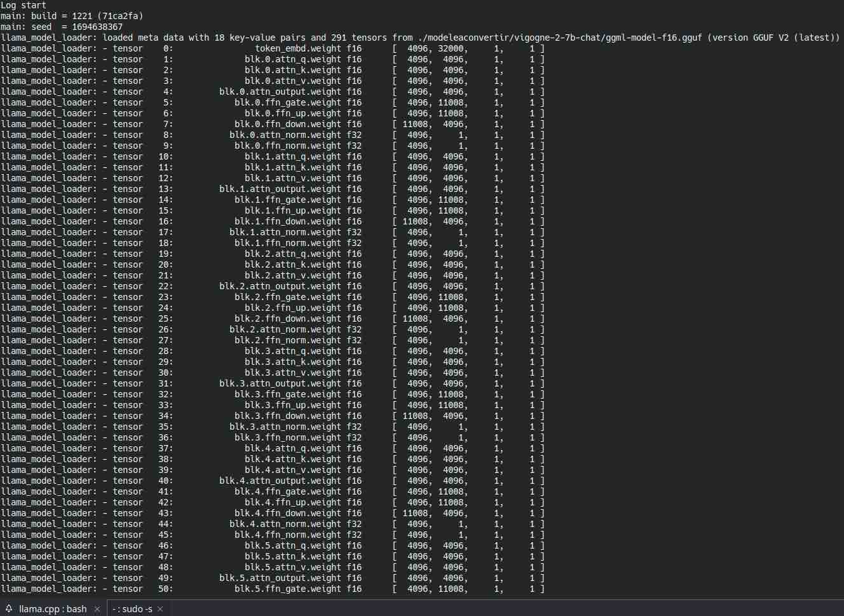The width and height of the screenshot is (844, 616).
Task: Click 'blk.5.attn_output.weight' tensor name
Action: (281, 578)
